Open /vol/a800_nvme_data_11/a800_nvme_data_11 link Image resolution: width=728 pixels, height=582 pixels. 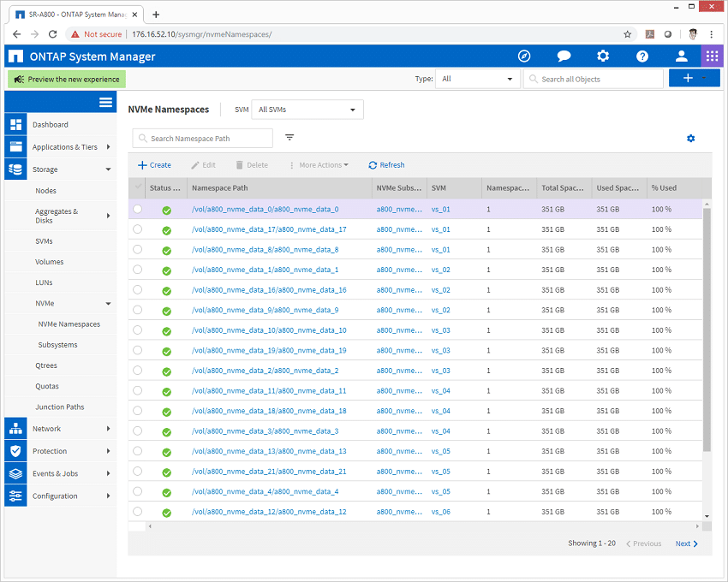coord(269,391)
